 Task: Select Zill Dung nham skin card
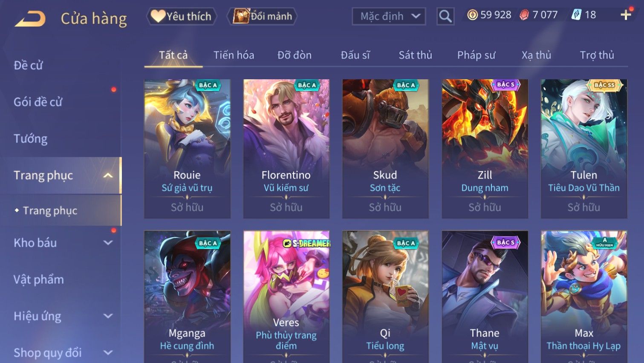coord(485,149)
